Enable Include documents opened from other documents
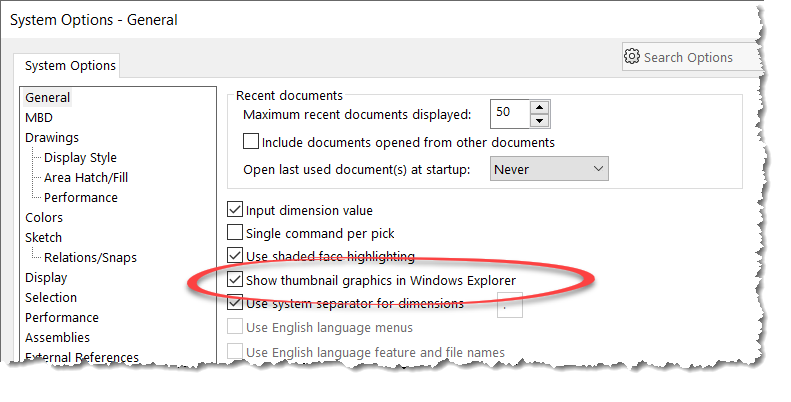 pos(251,142)
